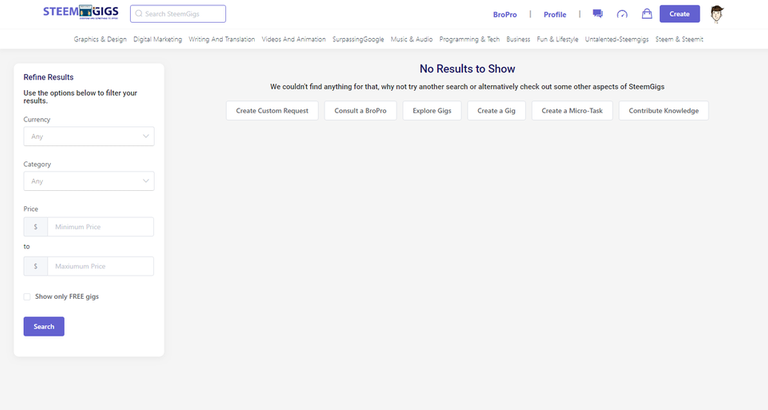Open the dashboard gauge icon
The image size is (768, 410).
(x=622, y=14)
